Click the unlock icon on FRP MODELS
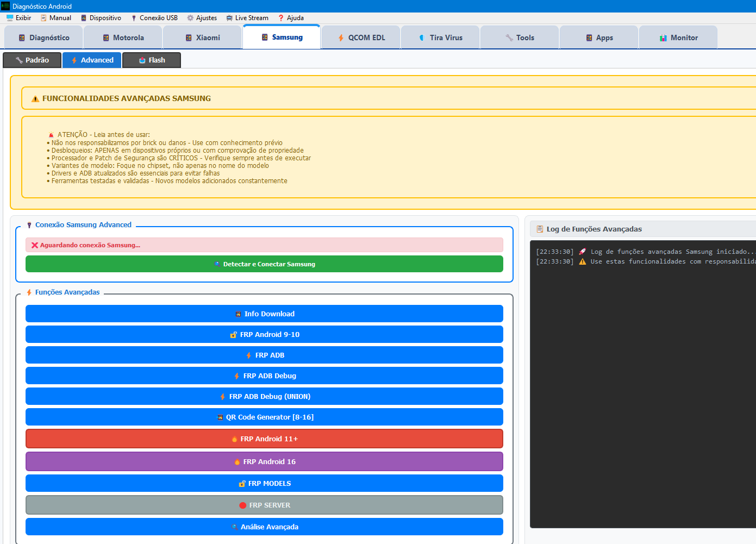Image resolution: width=756 pixels, height=544 pixels. 242,484
